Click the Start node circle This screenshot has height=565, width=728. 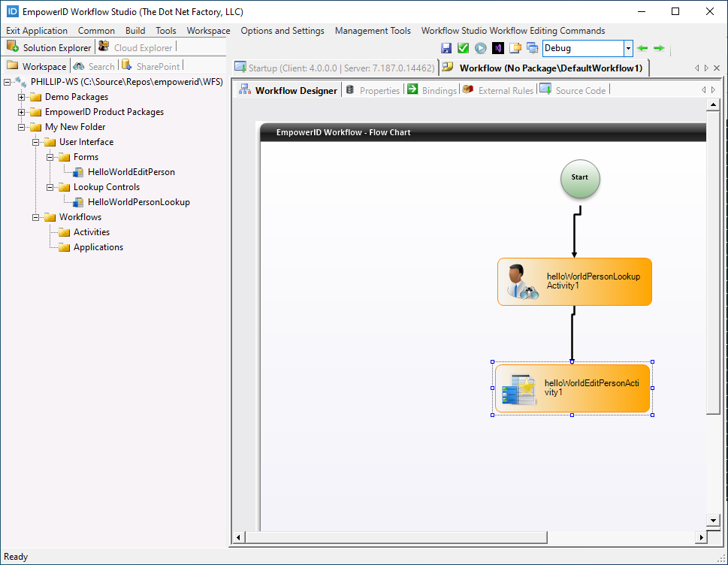pyautogui.click(x=579, y=178)
